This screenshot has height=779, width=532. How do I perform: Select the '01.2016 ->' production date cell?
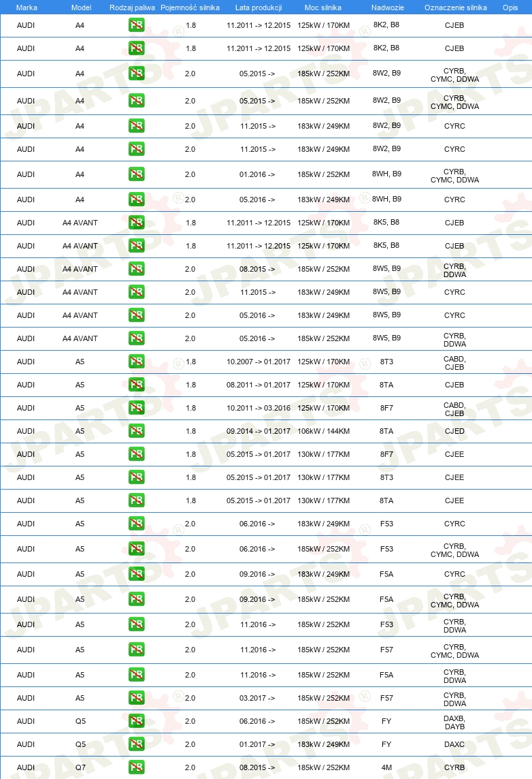(x=257, y=174)
